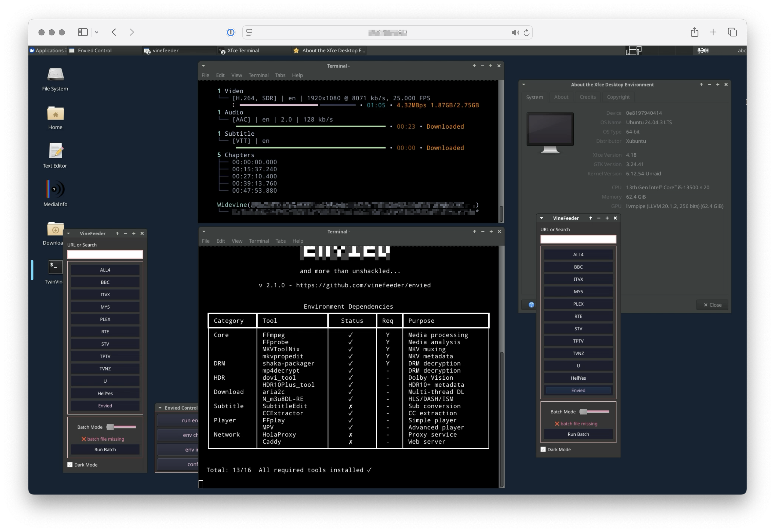Open the top Terminal window menu arrow
Screen dimensions: 775x532
point(203,66)
